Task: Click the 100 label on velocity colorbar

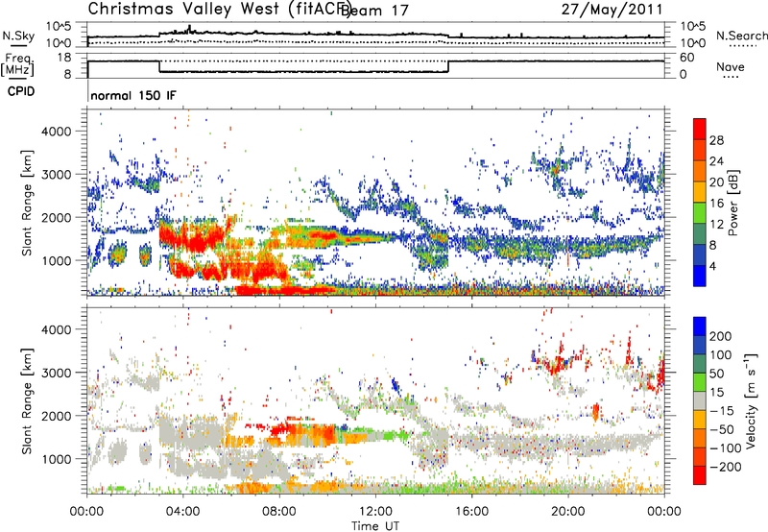Action: [x=721, y=355]
